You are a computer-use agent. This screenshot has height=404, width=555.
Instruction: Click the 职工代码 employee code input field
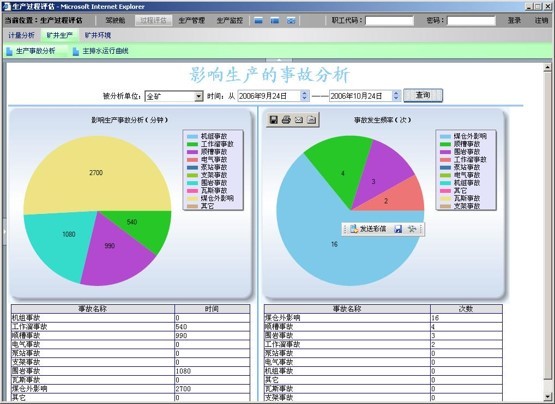pos(389,21)
